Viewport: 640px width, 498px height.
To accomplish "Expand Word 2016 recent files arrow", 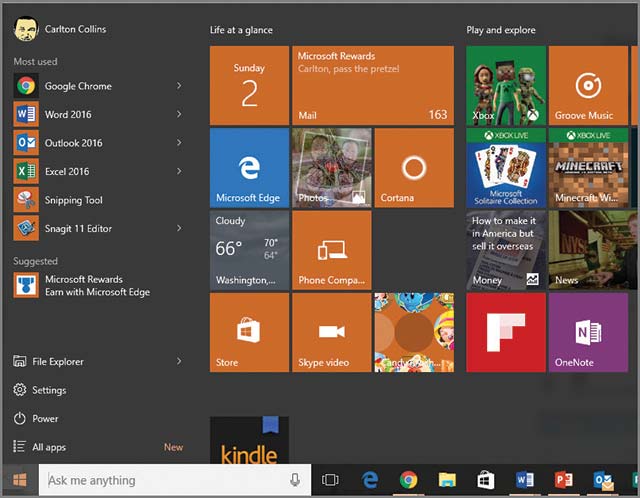I will tap(179, 115).
